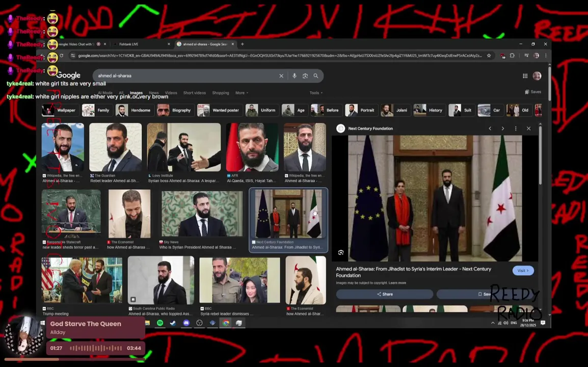Viewport: 588px width, 367px height.
Task: Click the Chrome address bar URL
Action: coord(280,56)
